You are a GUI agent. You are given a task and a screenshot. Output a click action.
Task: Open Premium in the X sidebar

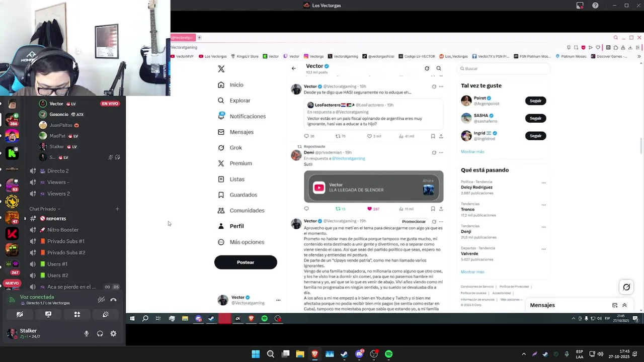pyautogui.click(x=234, y=163)
